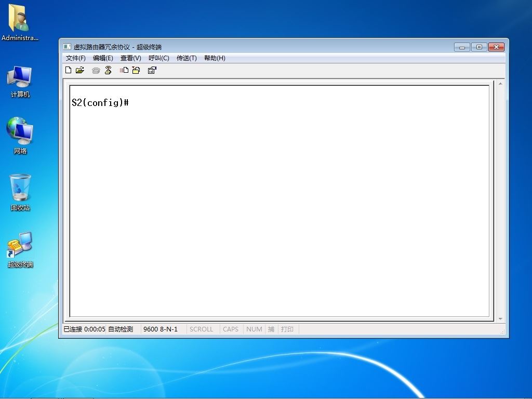Click the 打印 status indicator
This screenshot has height=399, width=532.
(x=287, y=329)
